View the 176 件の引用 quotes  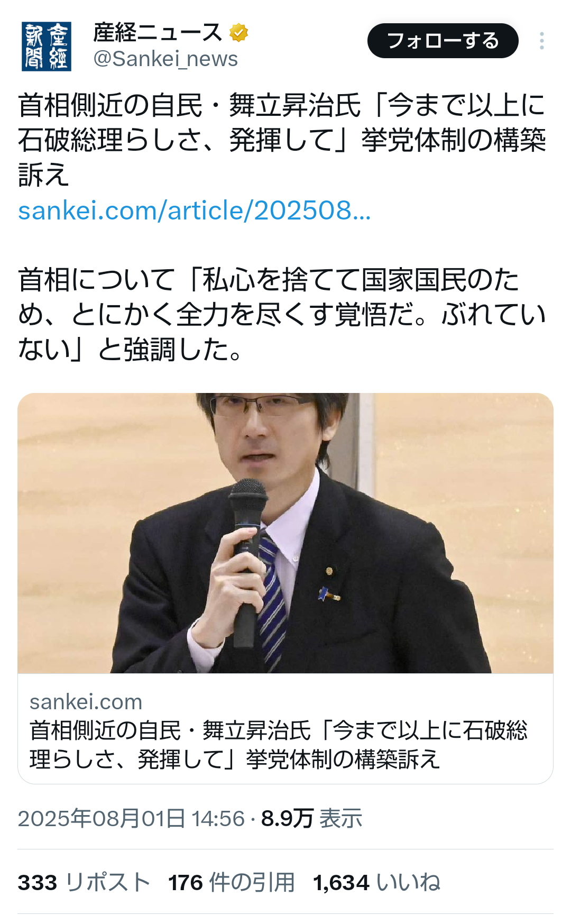point(231,882)
